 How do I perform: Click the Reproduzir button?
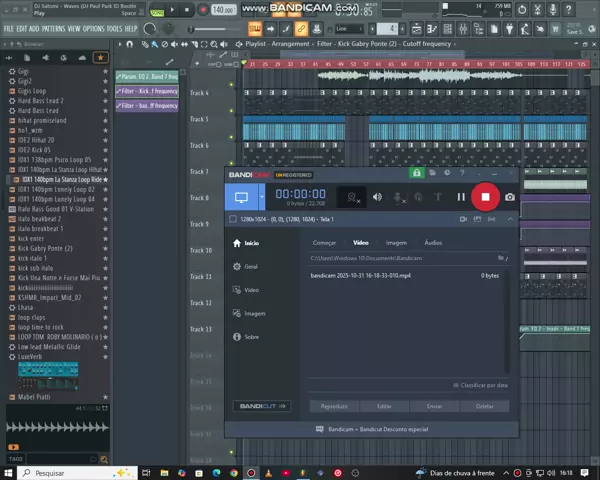(x=334, y=406)
